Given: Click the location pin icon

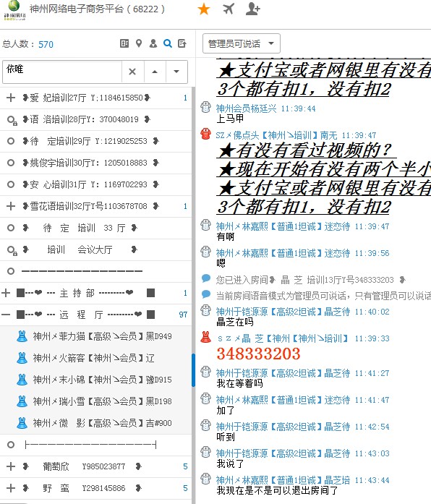Looking at the screenshot, I should pyautogui.click(x=139, y=43).
